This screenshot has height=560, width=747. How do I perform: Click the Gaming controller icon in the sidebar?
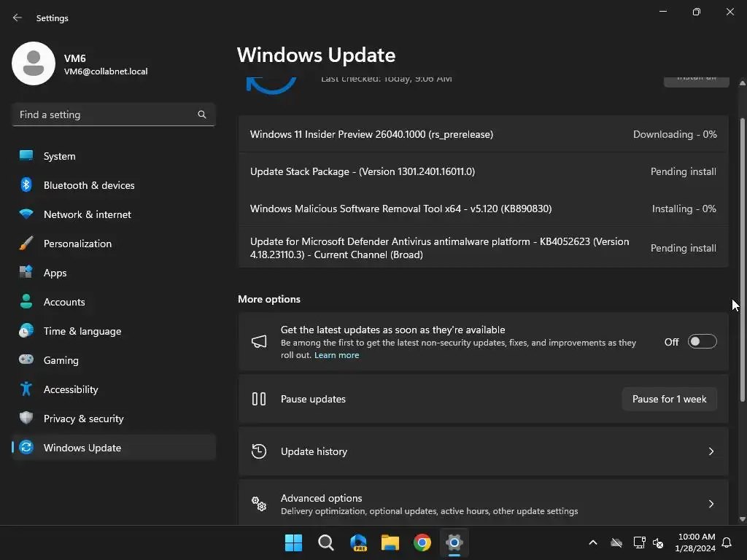tap(26, 359)
